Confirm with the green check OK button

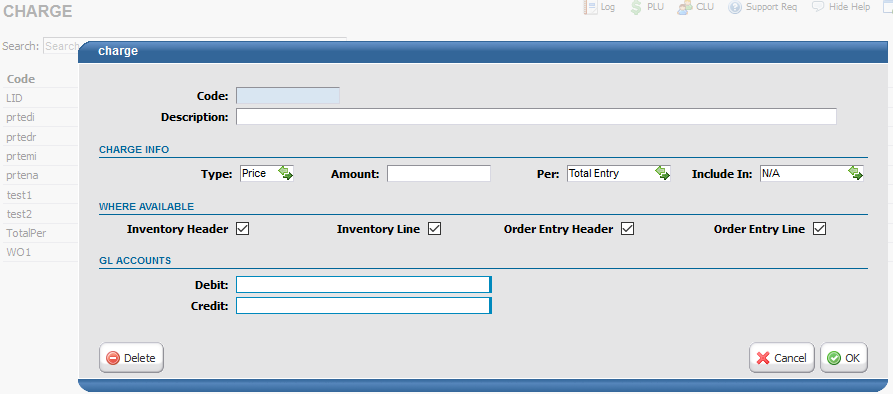(x=843, y=358)
